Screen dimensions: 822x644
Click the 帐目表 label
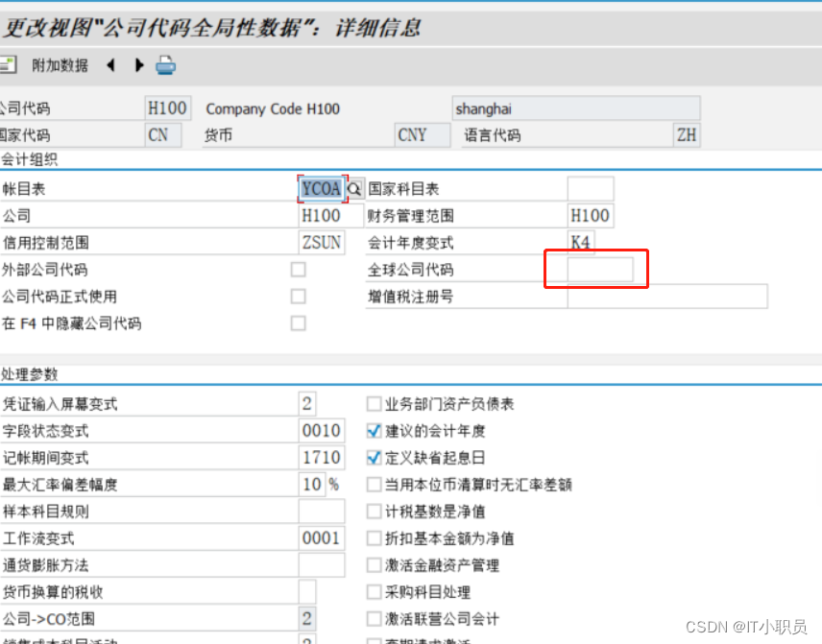point(24,189)
